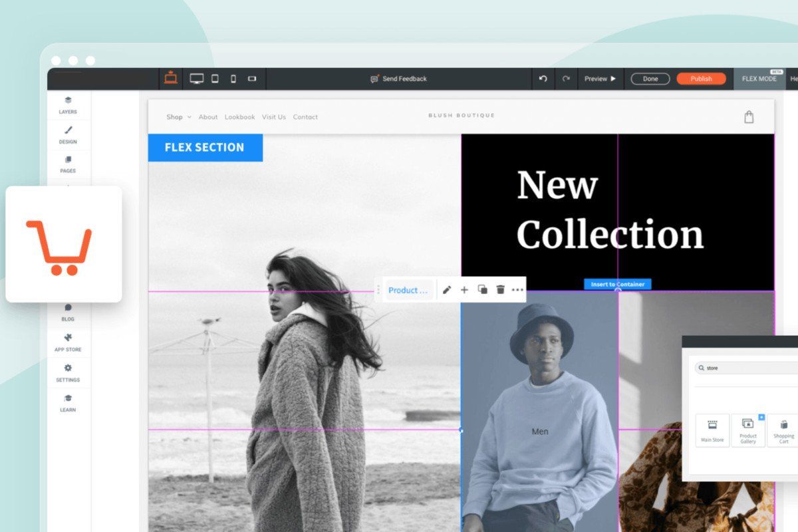This screenshot has height=532, width=798.
Task: Delete widget with trash icon
Action: pos(501,289)
